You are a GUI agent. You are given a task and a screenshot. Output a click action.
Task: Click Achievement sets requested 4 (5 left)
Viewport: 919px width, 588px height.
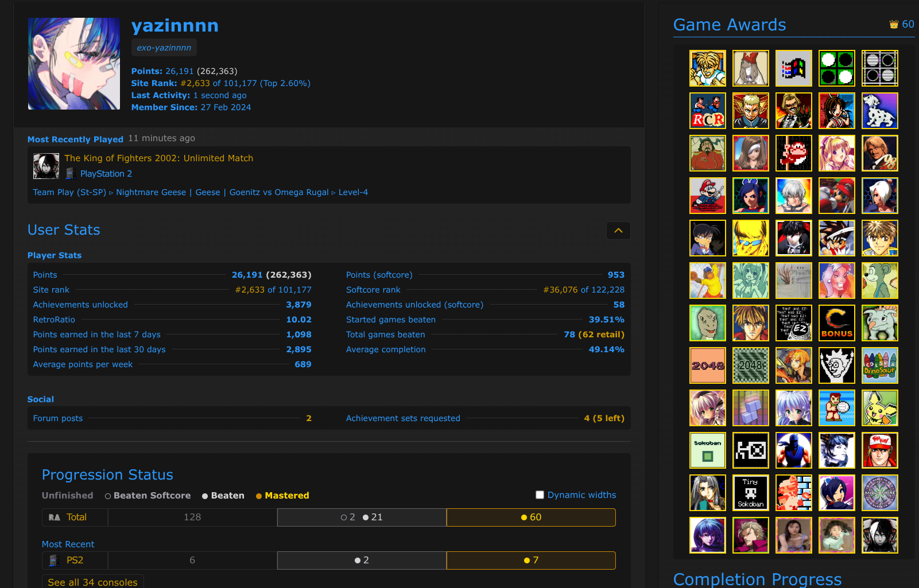pos(604,418)
